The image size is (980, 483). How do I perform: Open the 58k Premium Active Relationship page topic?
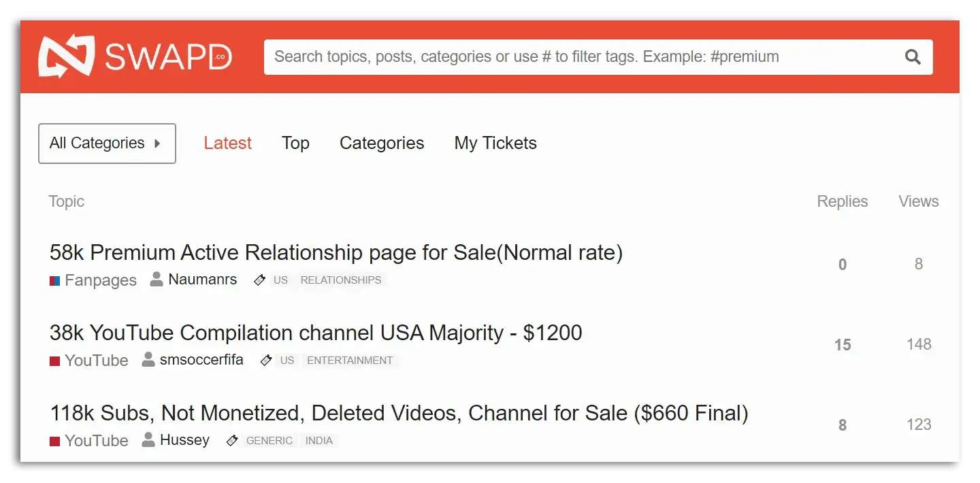tap(336, 253)
